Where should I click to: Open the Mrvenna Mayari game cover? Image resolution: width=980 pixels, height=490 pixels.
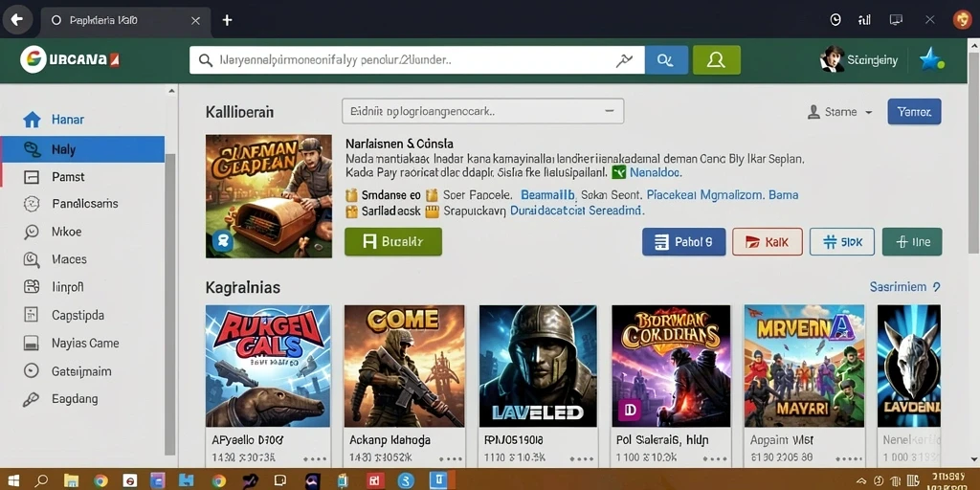coord(804,366)
